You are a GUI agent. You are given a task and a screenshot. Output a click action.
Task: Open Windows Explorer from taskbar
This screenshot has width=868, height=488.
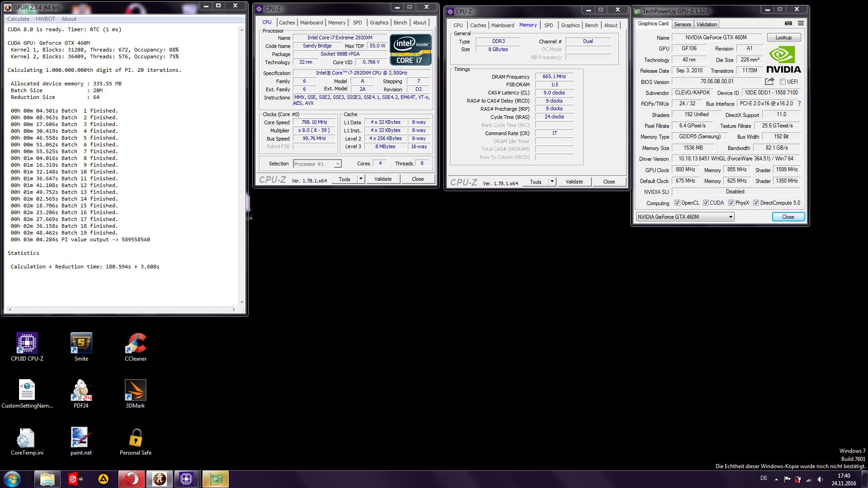tap(47, 479)
